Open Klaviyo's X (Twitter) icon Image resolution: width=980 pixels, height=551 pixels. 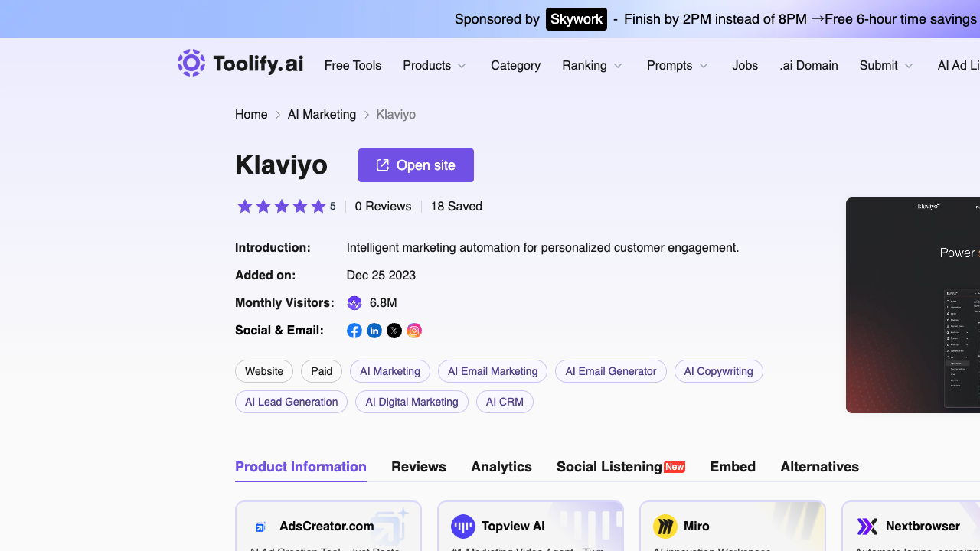[394, 331]
